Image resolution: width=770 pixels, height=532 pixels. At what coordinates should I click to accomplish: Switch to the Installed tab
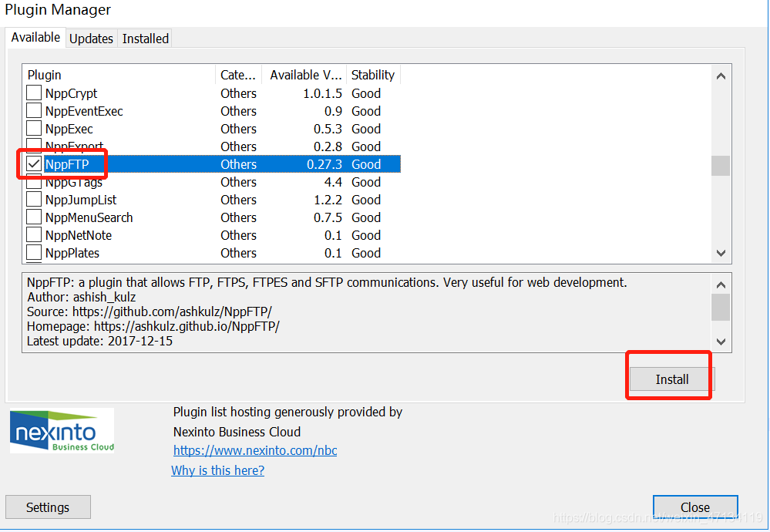(146, 39)
